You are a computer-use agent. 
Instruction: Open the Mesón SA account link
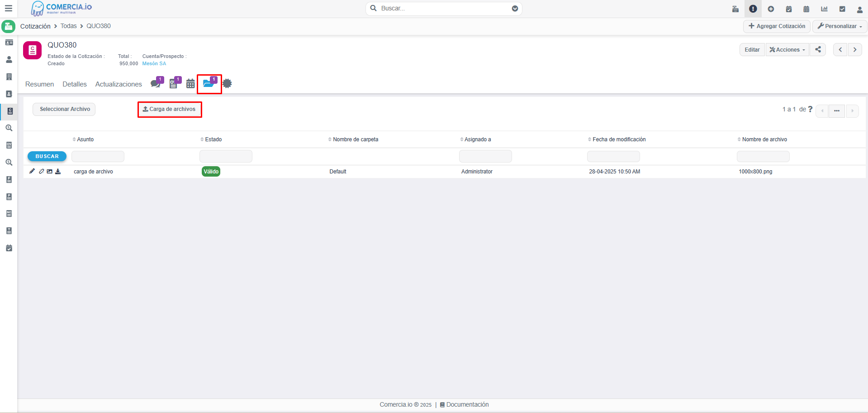[x=154, y=64]
